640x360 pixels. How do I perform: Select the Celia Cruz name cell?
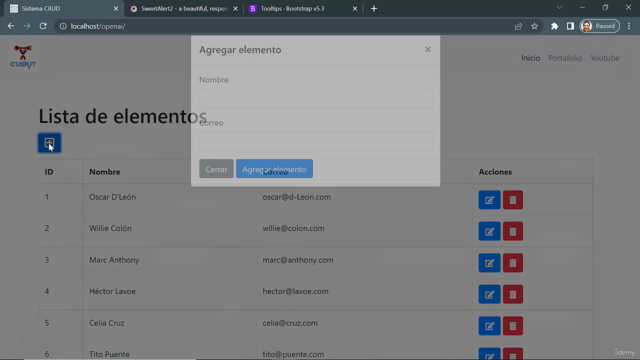107,322
